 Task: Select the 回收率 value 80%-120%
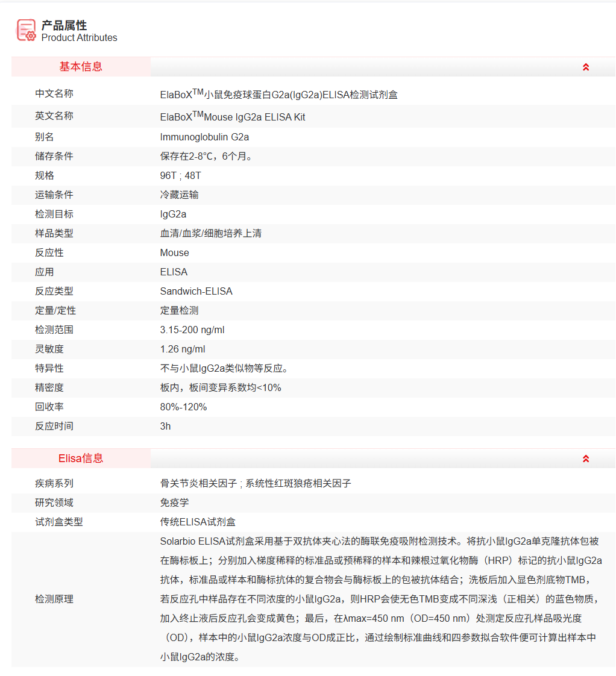point(185,407)
